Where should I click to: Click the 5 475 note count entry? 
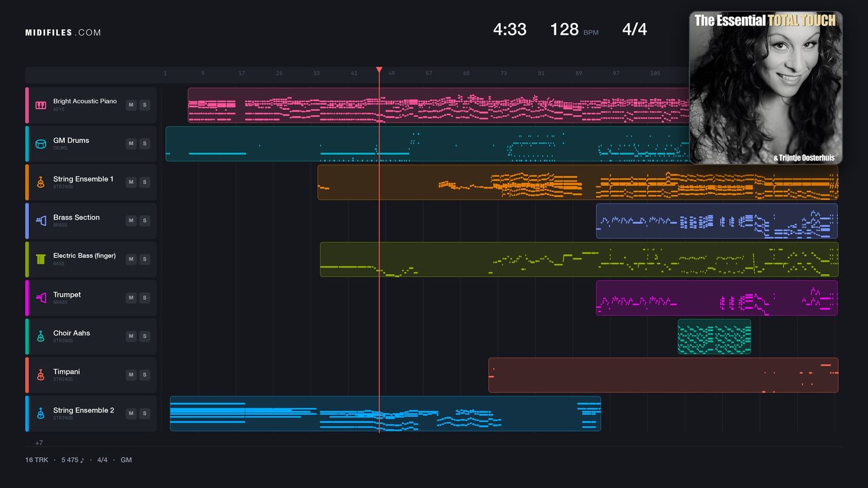[x=73, y=460]
